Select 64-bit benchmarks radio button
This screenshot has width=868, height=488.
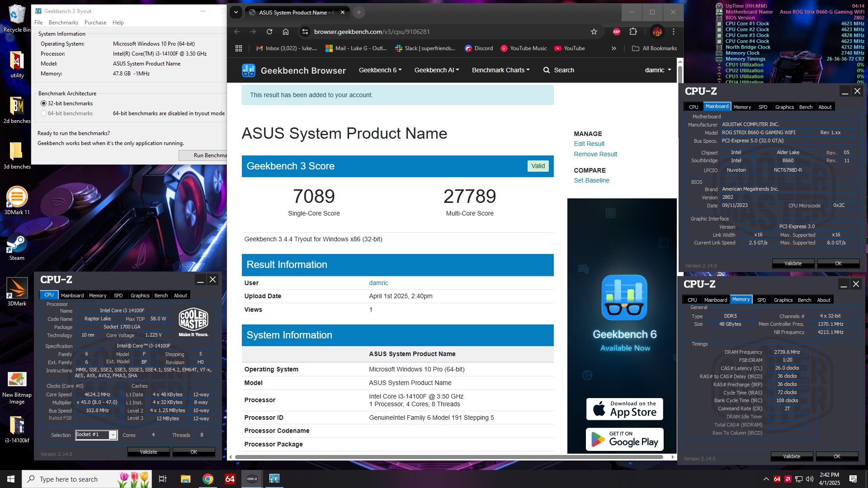pos(44,113)
